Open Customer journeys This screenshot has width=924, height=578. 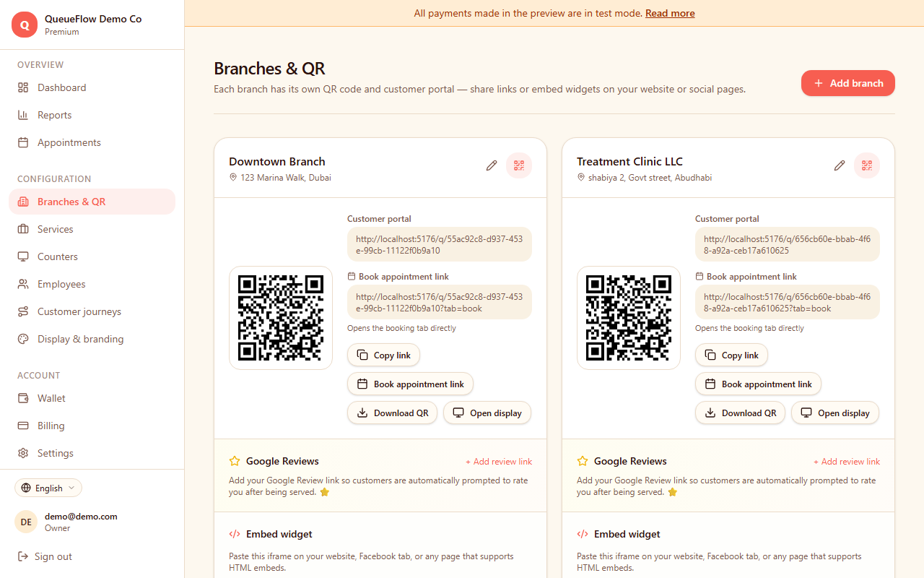(x=92, y=311)
